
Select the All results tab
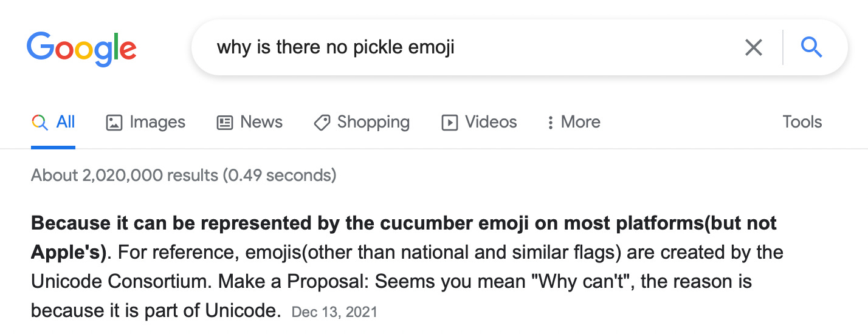coord(53,122)
